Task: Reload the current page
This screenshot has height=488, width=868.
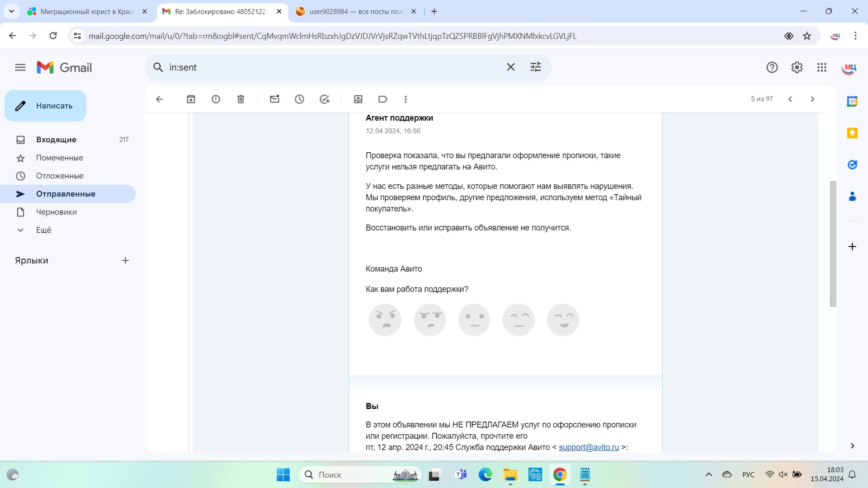Action: [x=53, y=36]
